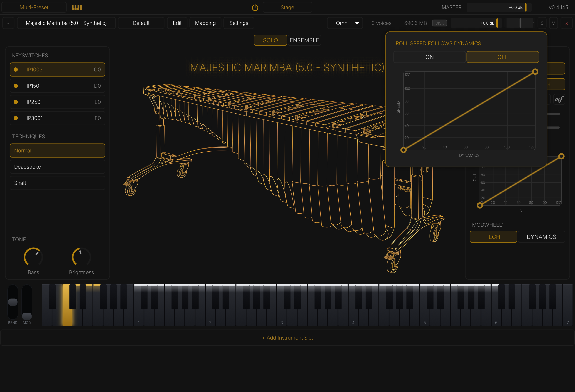This screenshot has height=392, width=575.
Task: Click the DISK indicator badge
Action: [439, 23]
